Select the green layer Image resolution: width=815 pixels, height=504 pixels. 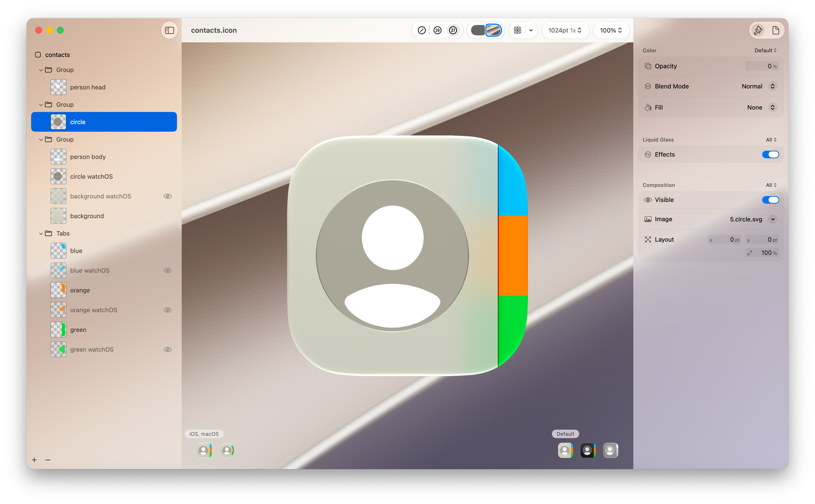pyautogui.click(x=104, y=329)
